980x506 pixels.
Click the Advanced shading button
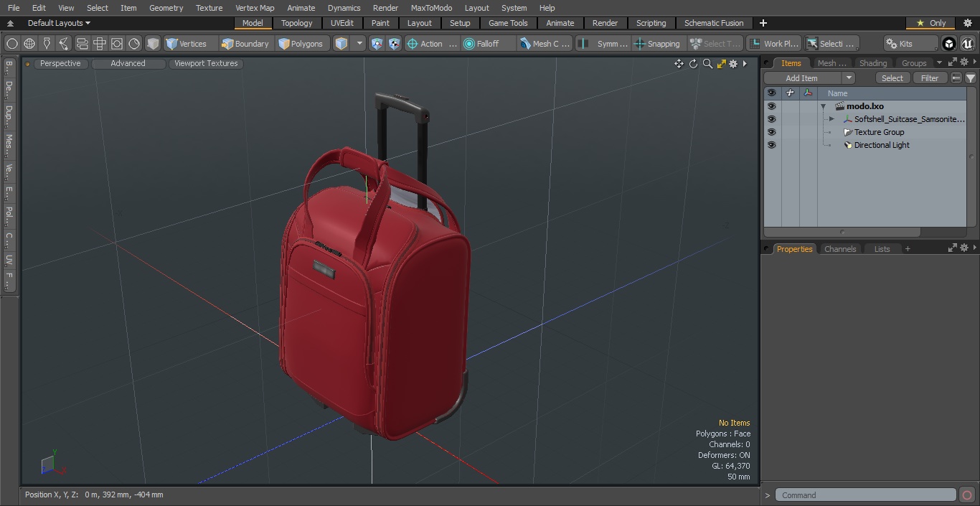(x=128, y=63)
